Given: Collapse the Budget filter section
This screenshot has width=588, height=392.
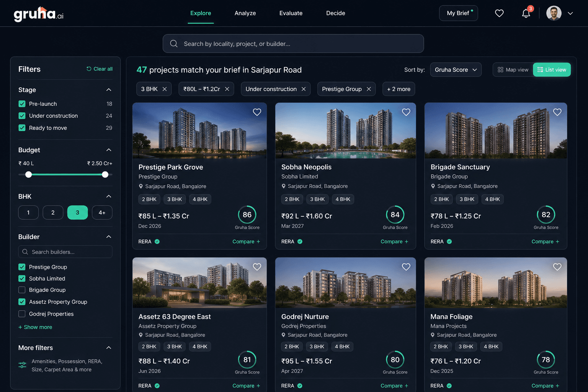Looking at the screenshot, I should pos(109,150).
